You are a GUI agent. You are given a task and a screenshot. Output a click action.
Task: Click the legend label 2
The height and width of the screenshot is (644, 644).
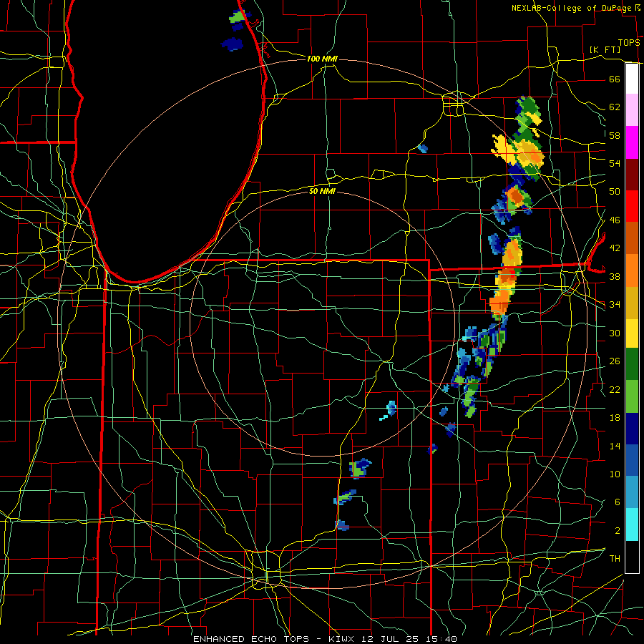[617, 531]
